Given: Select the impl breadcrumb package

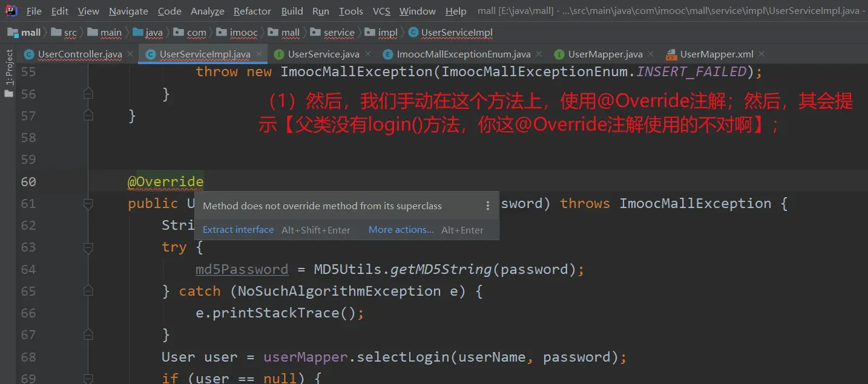Looking at the screenshot, I should tap(381, 33).
